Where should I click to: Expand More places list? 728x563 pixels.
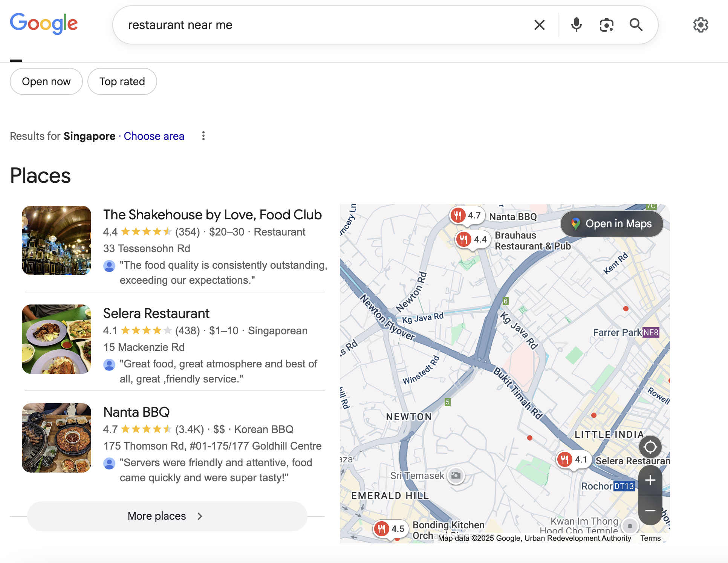[x=167, y=516]
